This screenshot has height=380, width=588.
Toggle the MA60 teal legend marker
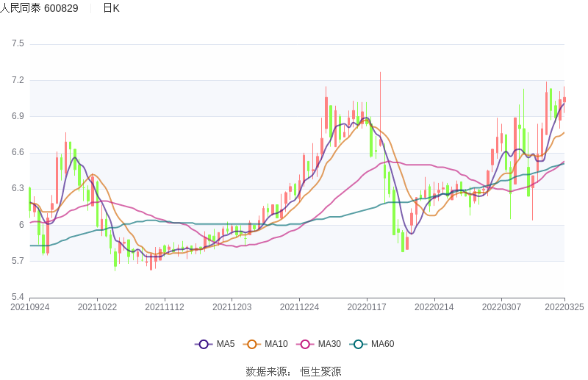point(358,344)
